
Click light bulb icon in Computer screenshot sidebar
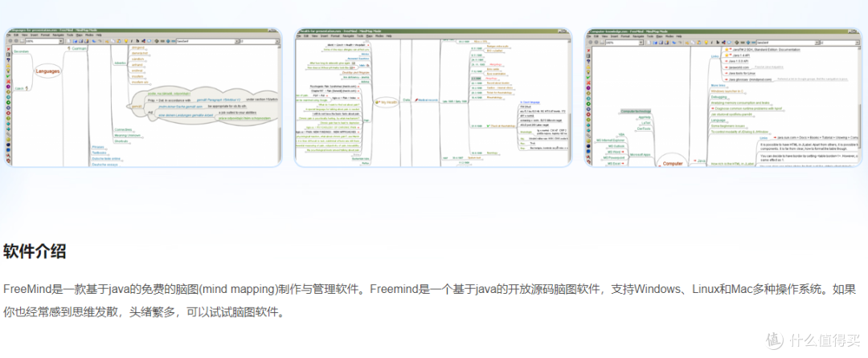588,71
